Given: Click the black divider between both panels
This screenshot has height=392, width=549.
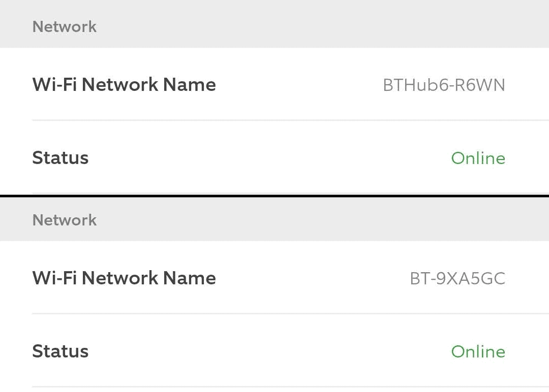Looking at the screenshot, I should (x=274, y=196).
